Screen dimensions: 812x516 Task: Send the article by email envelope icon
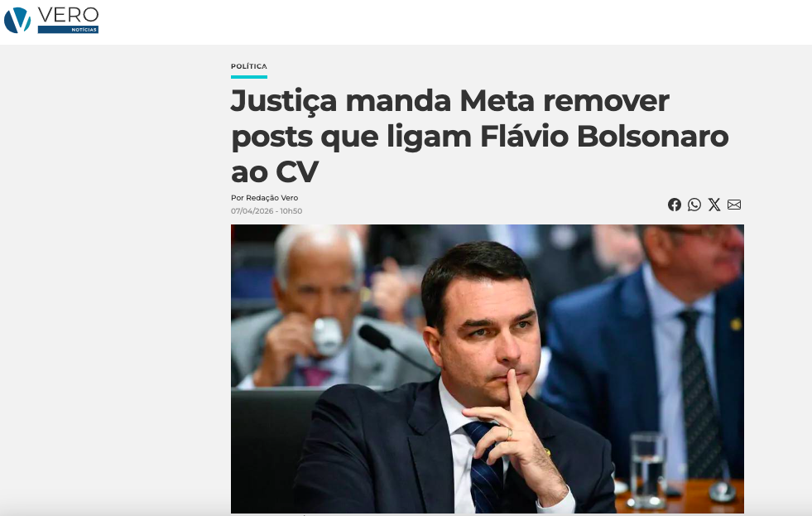tap(734, 205)
